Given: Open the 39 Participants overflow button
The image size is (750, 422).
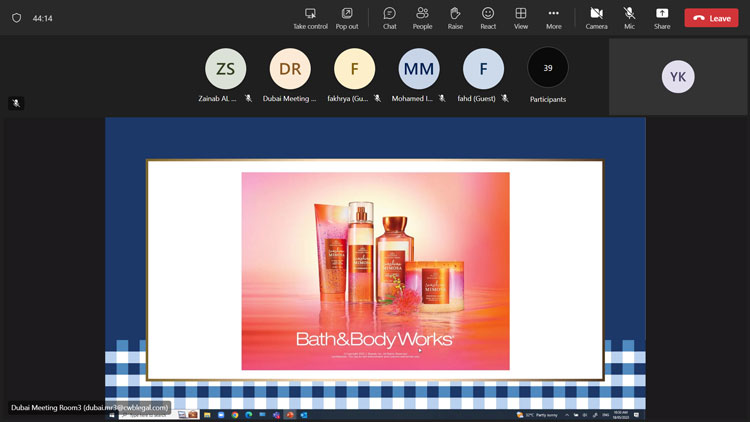Looking at the screenshot, I should (548, 68).
